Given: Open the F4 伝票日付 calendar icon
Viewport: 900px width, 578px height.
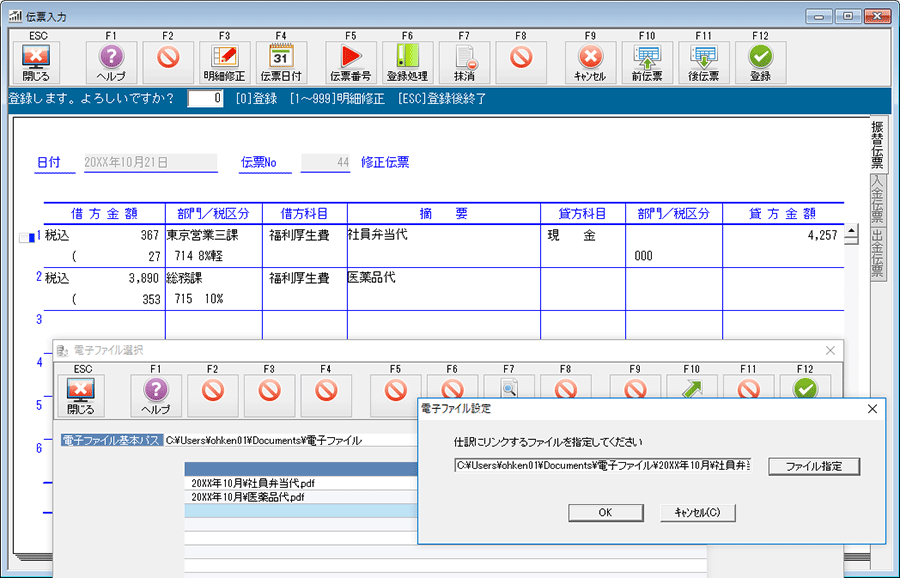Looking at the screenshot, I should coord(281,63).
